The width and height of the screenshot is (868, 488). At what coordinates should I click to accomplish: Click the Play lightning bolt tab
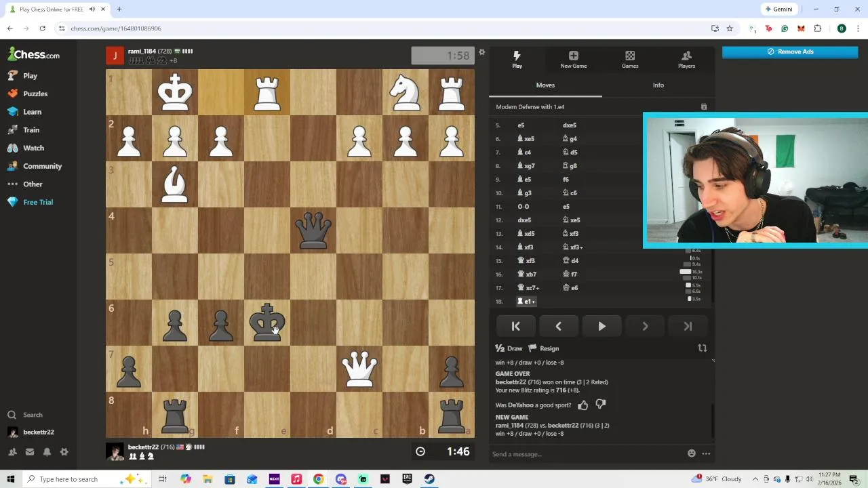point(517,60)
